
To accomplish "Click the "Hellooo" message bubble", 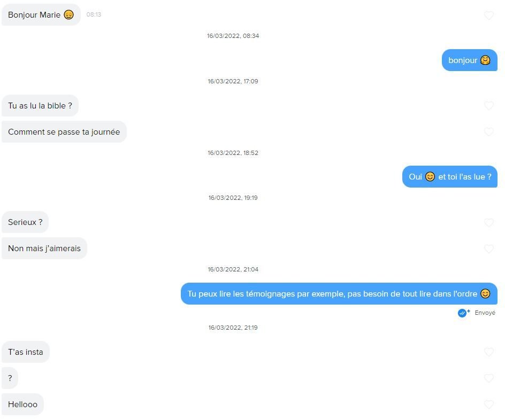I will (22, 405).
